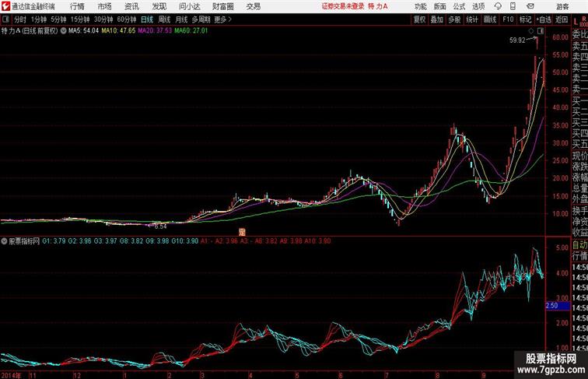Switch to 5分钟 period tab
Screen dimensions: 588x379
(58, 19)
